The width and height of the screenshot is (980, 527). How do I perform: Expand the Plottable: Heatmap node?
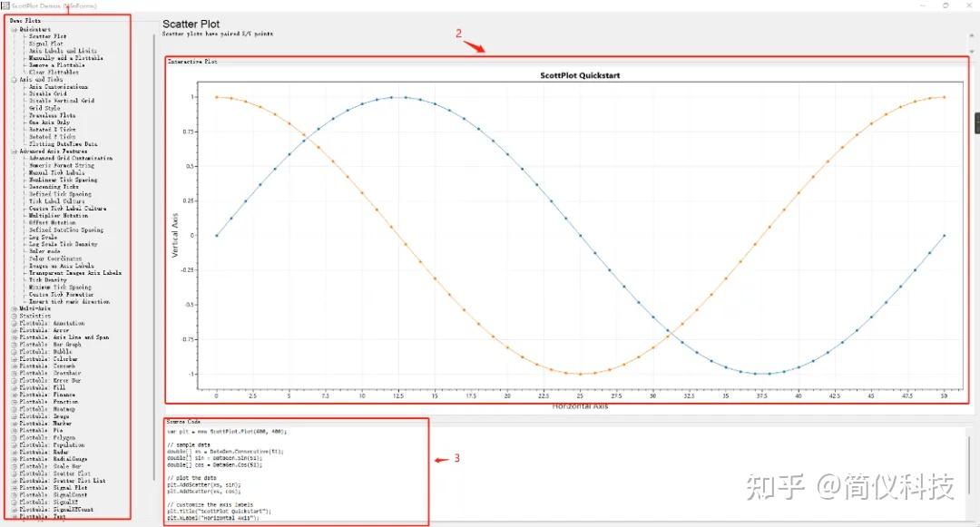pyautogui.click(x=14, y=409)
